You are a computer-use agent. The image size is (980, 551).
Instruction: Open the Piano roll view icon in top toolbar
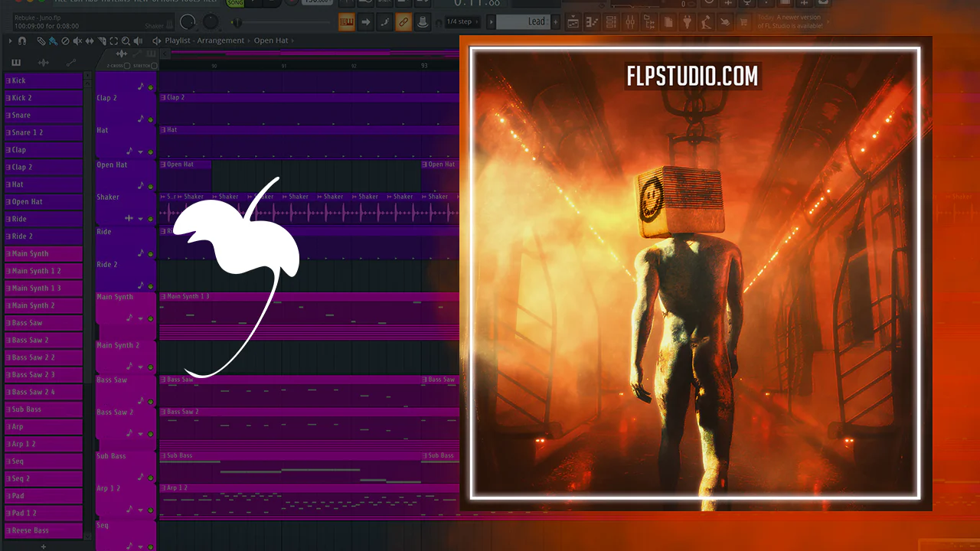tap(592, 21)
